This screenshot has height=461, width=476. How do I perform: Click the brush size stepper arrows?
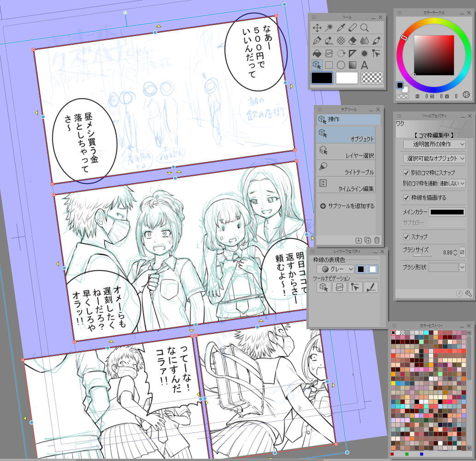(455, 252)
